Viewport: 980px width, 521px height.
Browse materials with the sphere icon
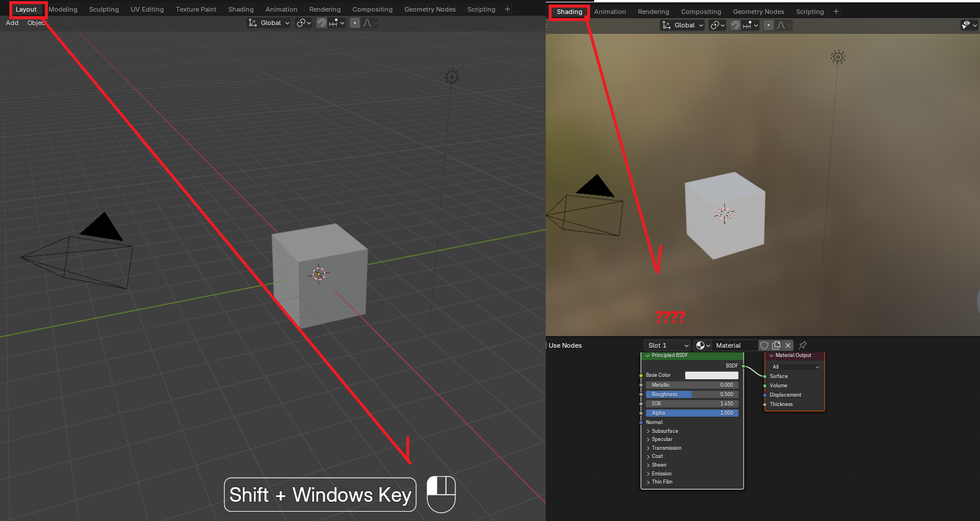[x=703, y=345]
